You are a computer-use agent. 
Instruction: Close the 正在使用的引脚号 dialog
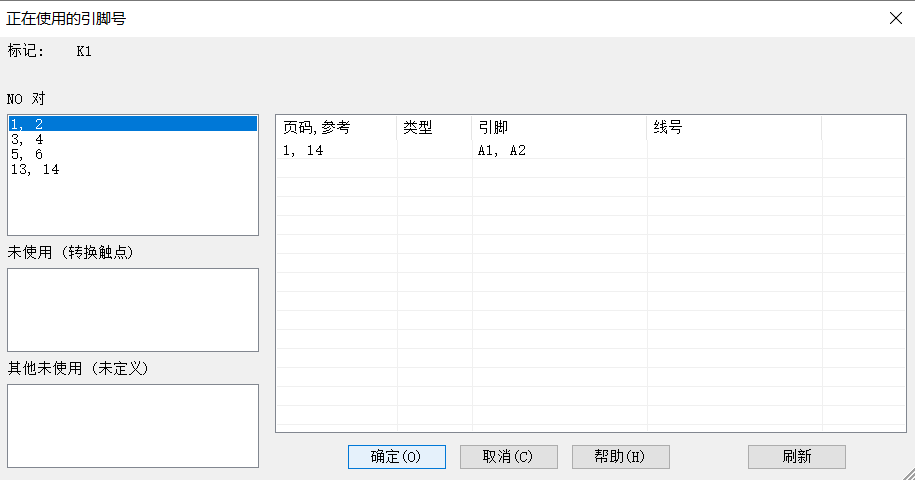896,18
